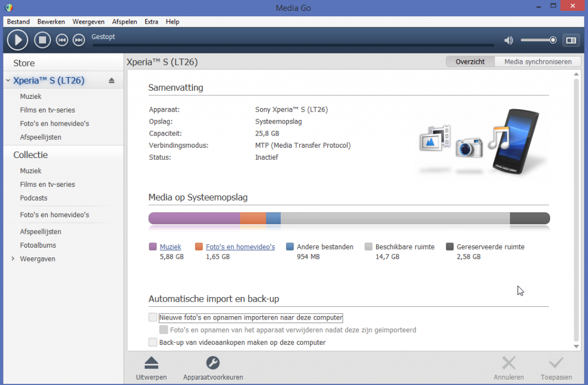Open Muziek under the Xperia device

coord(31,97)
